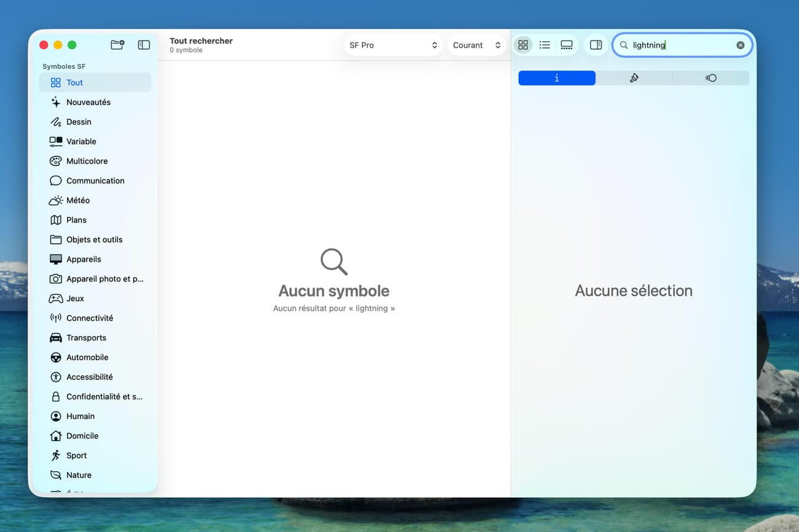Clear the lightning search query
This screenshot has height=532, width=799.
click(x=741, y=44)
